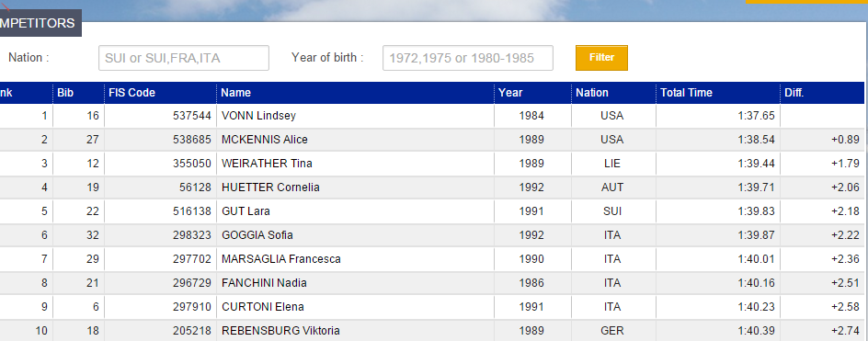Select REBENSBURG Viktoria in the results
This screenshot has width=868, height=341.
(x=280, y=331)
